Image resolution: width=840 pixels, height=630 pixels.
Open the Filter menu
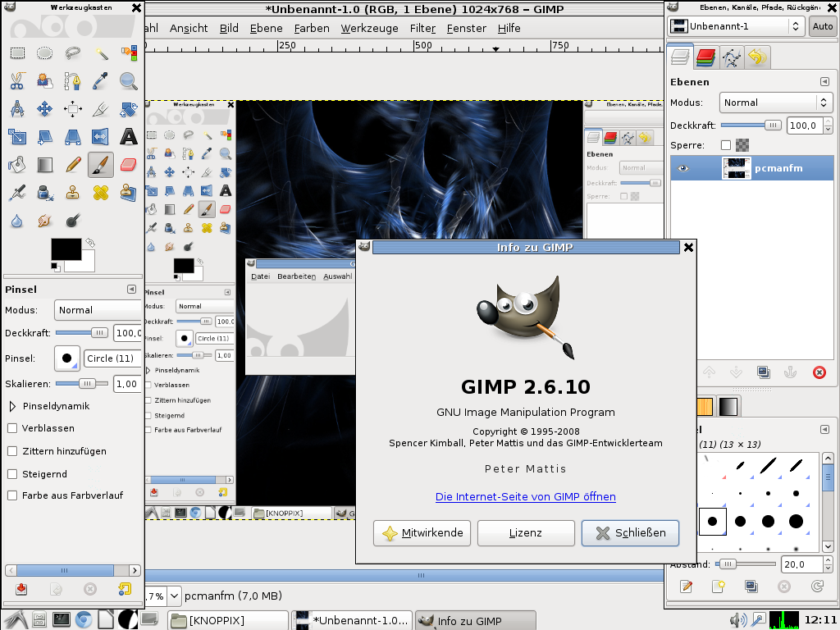click(422, 27)
